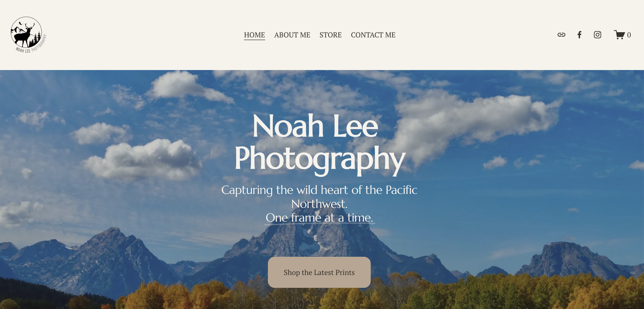This screenshot has width=644, height=309.
Task: Go to the HOME page
Action: [254, 35]
